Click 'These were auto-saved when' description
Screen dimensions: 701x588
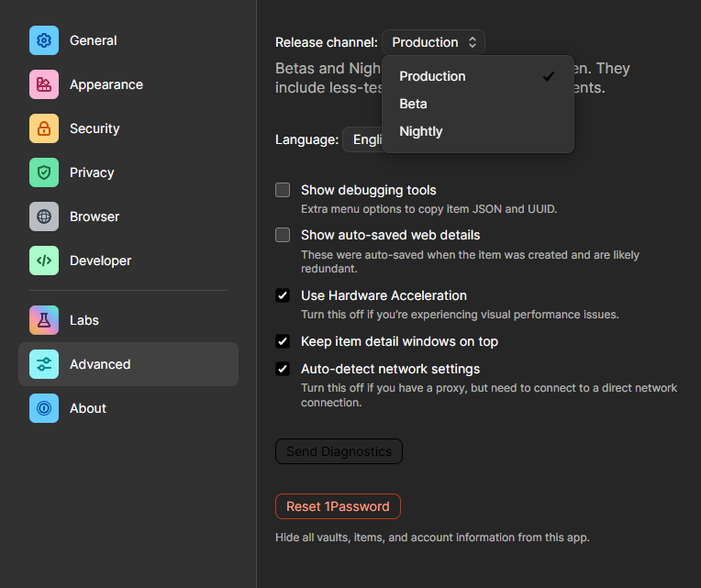[x=470, y=261]
